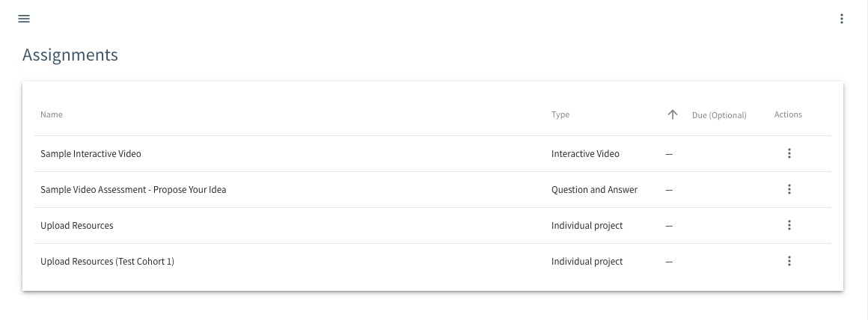
Task: Click due date dash for Sample Interactive Video
Action: pyautogui.click(x=669, y=154)
